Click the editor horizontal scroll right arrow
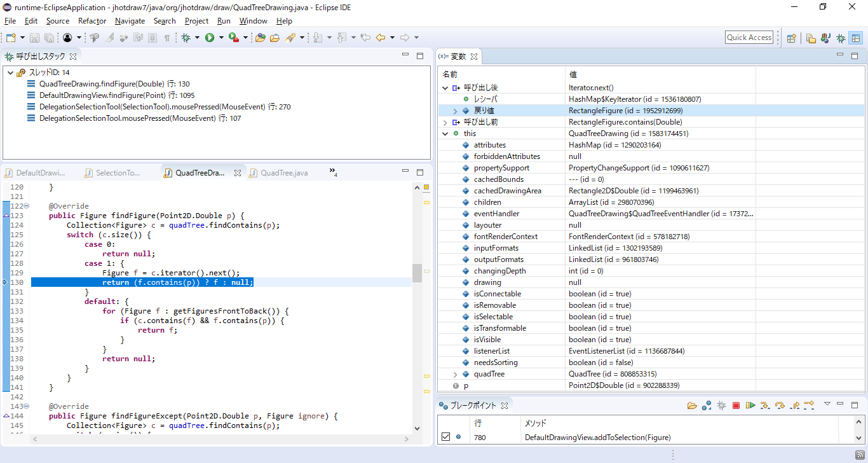 point(407,439)
